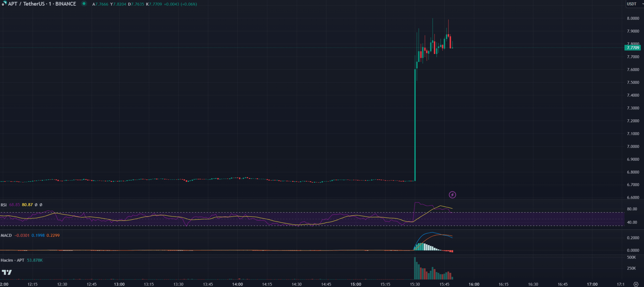Screen dimensions: 644x287
Task: Click the MACD blue value 0.1998
Action: (38, 236)
